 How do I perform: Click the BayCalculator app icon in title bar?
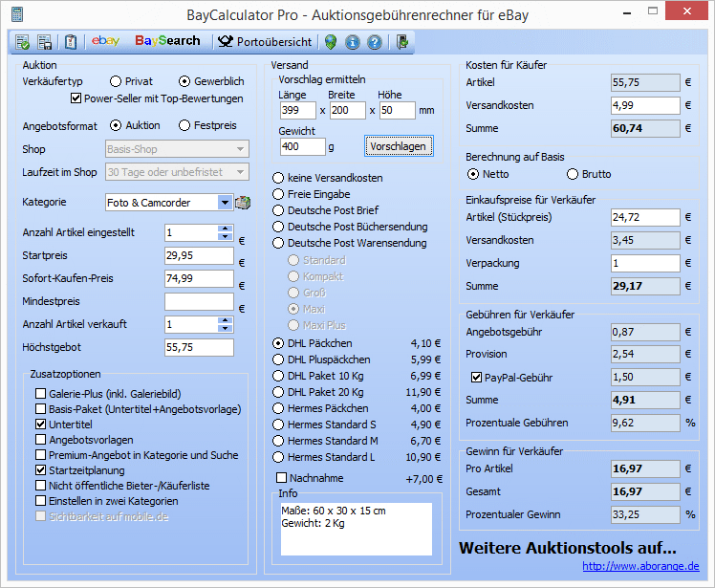pos(17,14)
